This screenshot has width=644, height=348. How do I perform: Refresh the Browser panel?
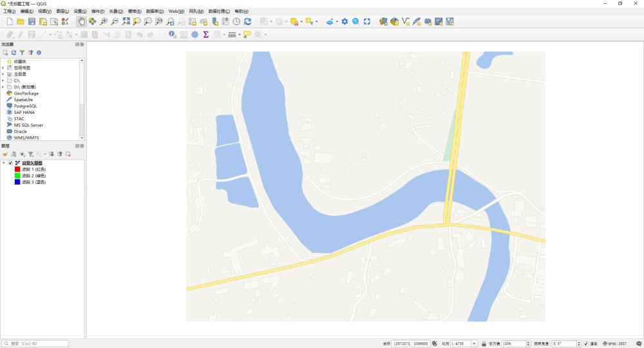click(x=14, y=53)
